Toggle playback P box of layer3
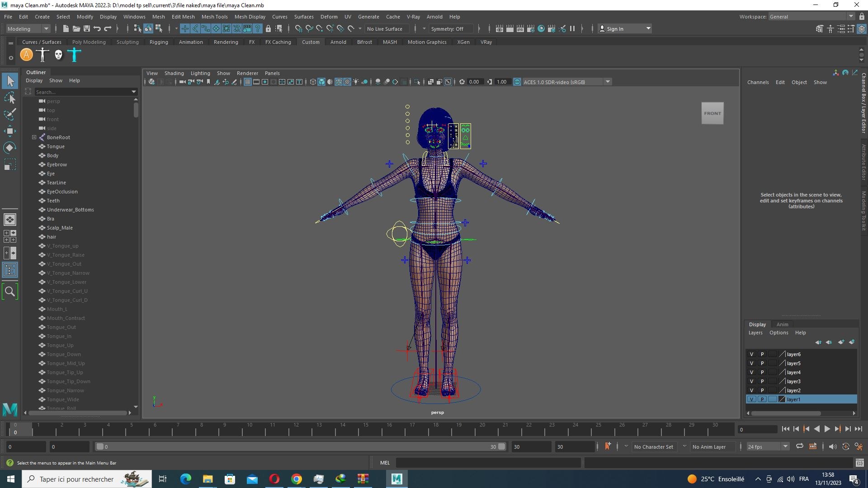This screenshot has width=868, height=488. (762, 381)
